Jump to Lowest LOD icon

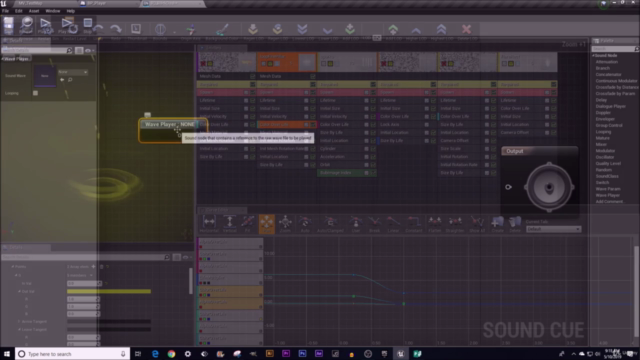[x=302, y=29]
